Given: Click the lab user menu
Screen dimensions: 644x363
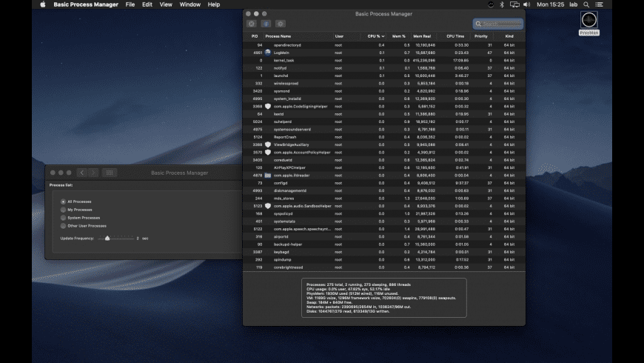Looking at the screenshot, I should (574, 4).
